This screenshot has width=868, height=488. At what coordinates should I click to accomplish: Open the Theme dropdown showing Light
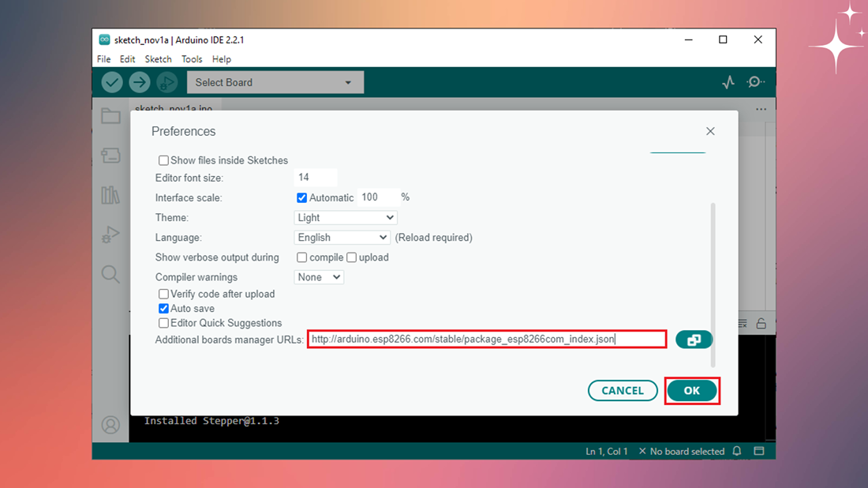346,218
